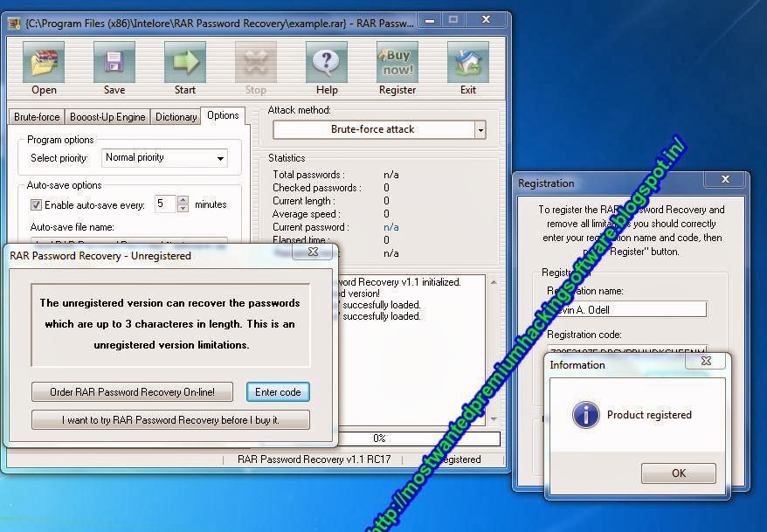This screenshot has height=532, width=767.
Task: Maximize the RAR Password Recovery window
Action: point(453,20)
